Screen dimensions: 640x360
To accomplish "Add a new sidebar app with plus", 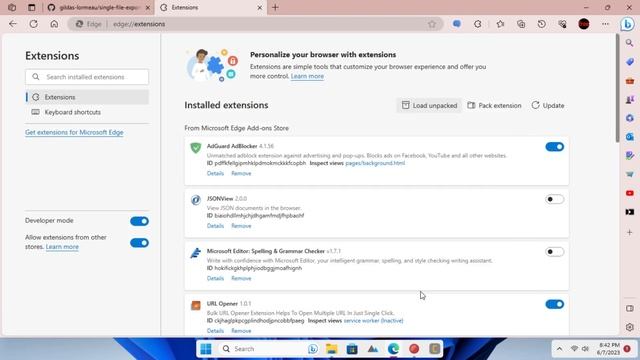I will click(x=630, y=232).
